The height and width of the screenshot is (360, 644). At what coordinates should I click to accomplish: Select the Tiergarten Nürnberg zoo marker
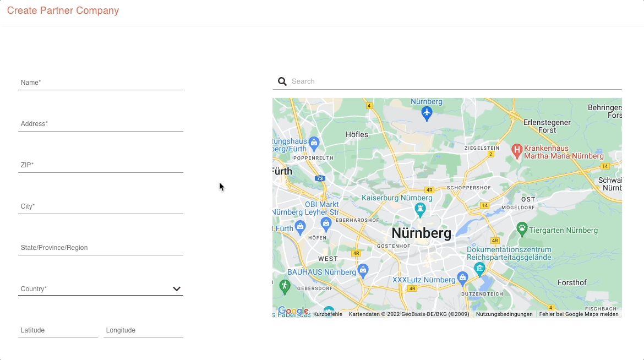click(522, 230)
